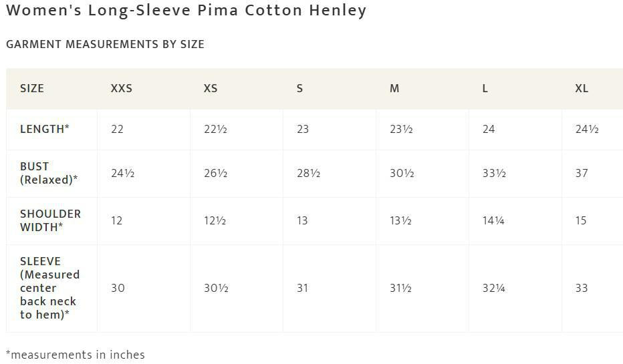This screenshot has width=623, height=364.
Task: Select the XL size header
Action: 582,88
